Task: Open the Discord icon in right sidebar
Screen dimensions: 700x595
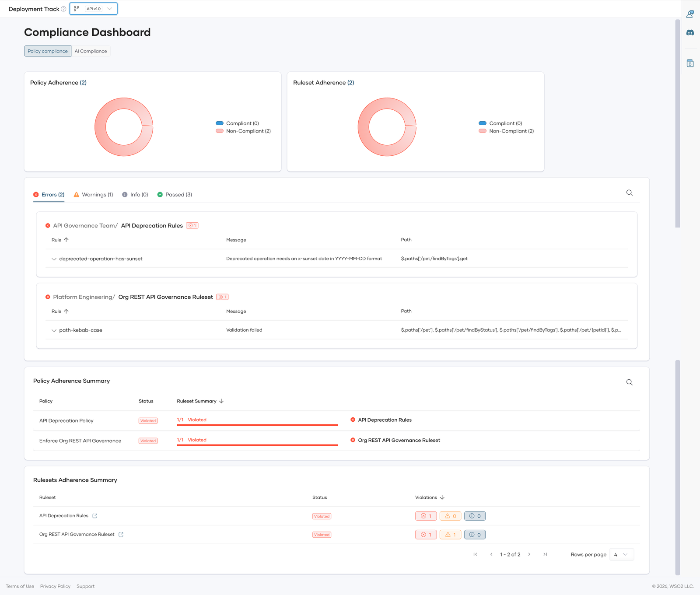Action: click(690, 33)
